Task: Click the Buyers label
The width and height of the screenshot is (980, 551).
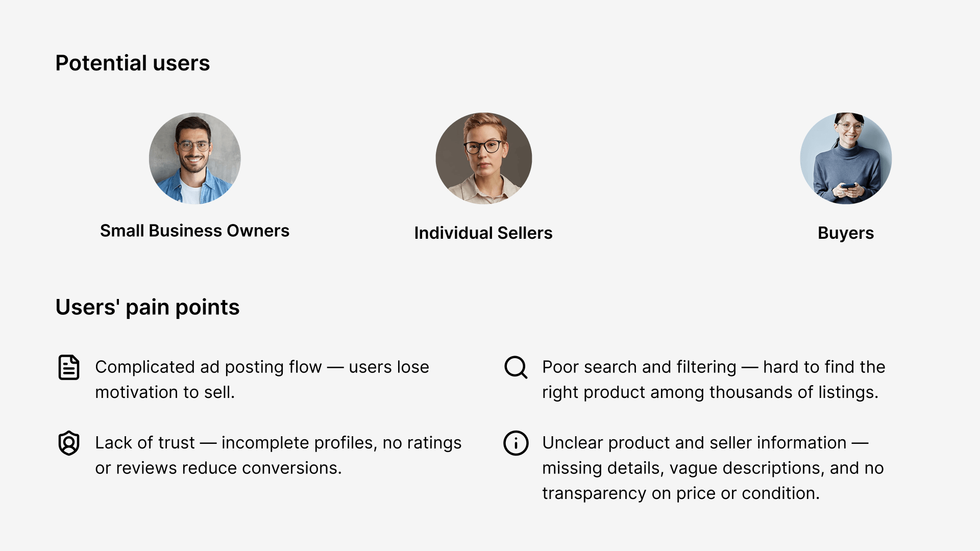Action: (846, 233)
